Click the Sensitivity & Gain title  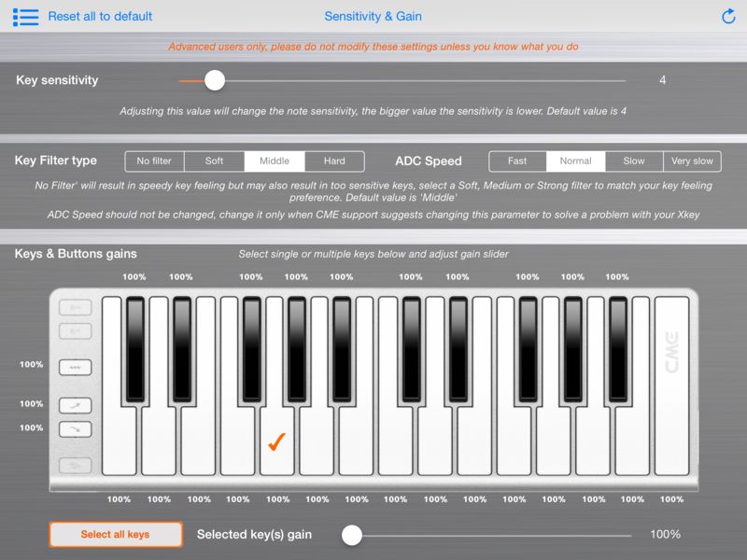pyautogui.click(x=373, y=17)
